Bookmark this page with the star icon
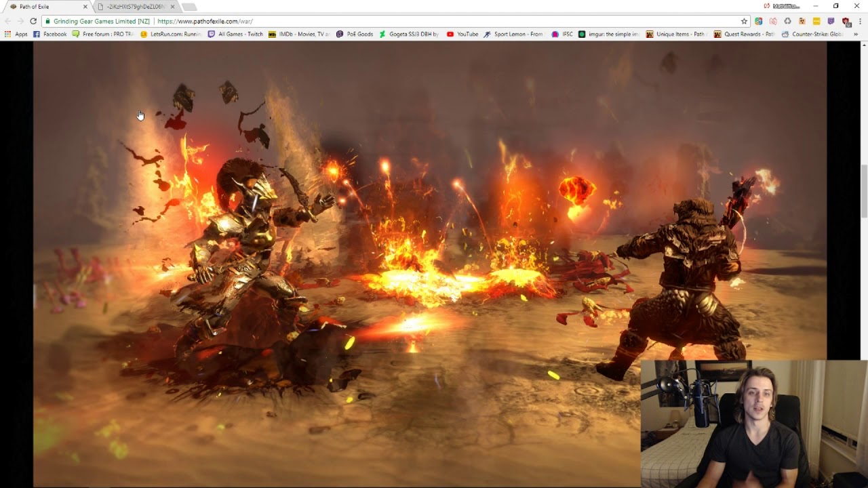Image resolution: width=868 pixels, height=488 pixels. click(744, 21)
